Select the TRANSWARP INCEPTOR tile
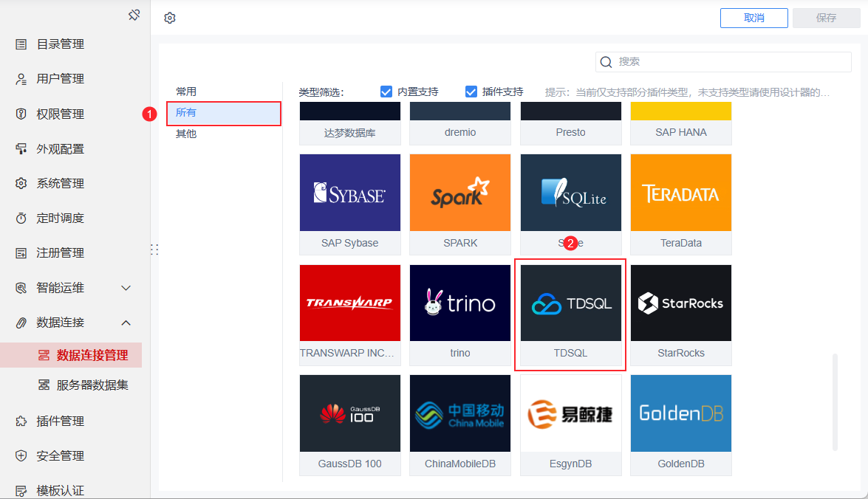The height and width of the screenshot is (499, 868). 350,314
